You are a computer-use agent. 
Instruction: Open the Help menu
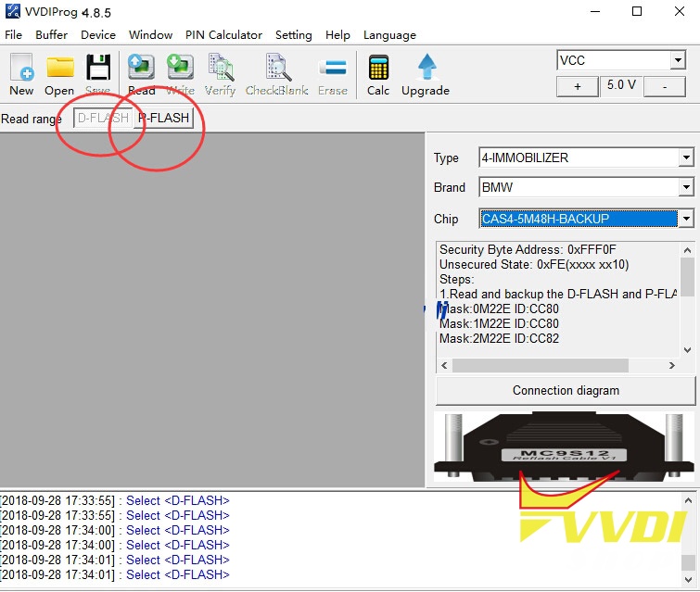337,35
